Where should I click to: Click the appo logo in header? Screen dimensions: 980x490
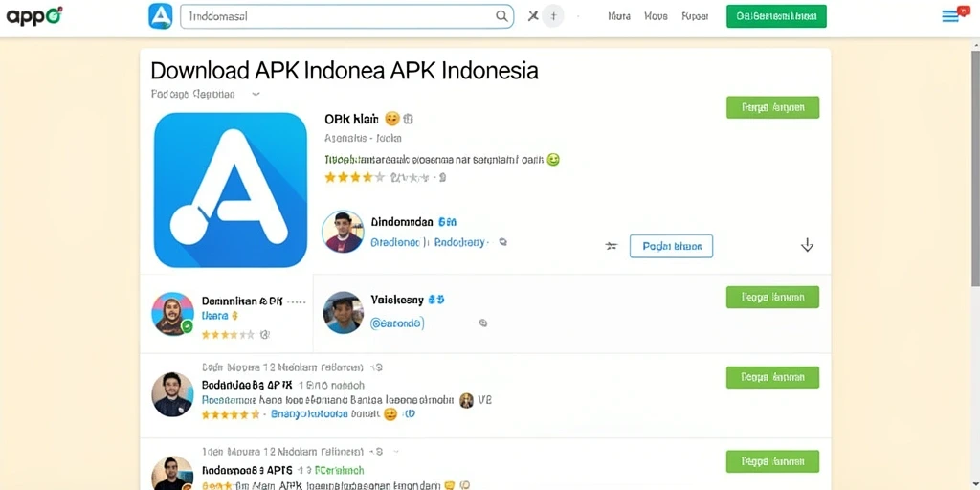[x=34, y=16]
